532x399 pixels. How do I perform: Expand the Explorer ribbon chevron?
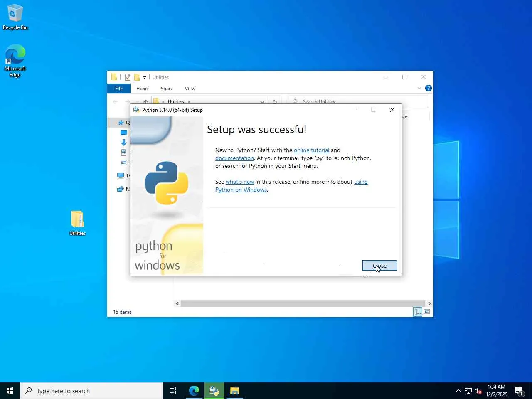(419, 88)
